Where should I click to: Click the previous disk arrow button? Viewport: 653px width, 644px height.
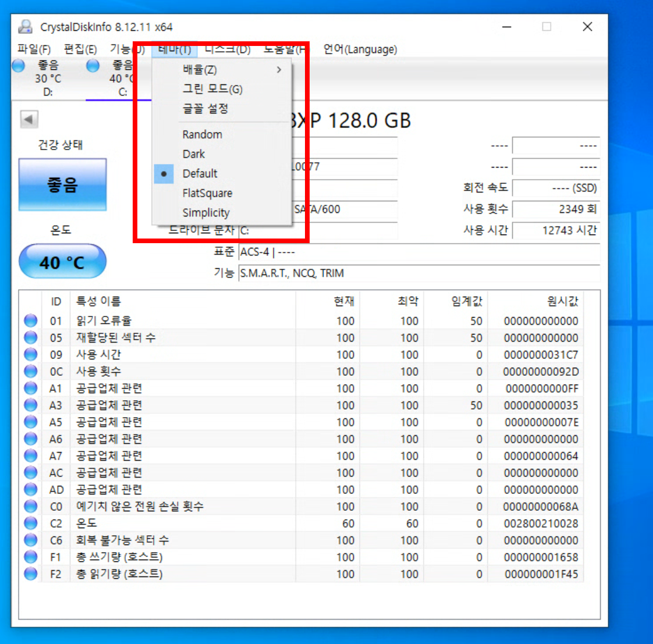pyautogui.click(x=29, y=119)
